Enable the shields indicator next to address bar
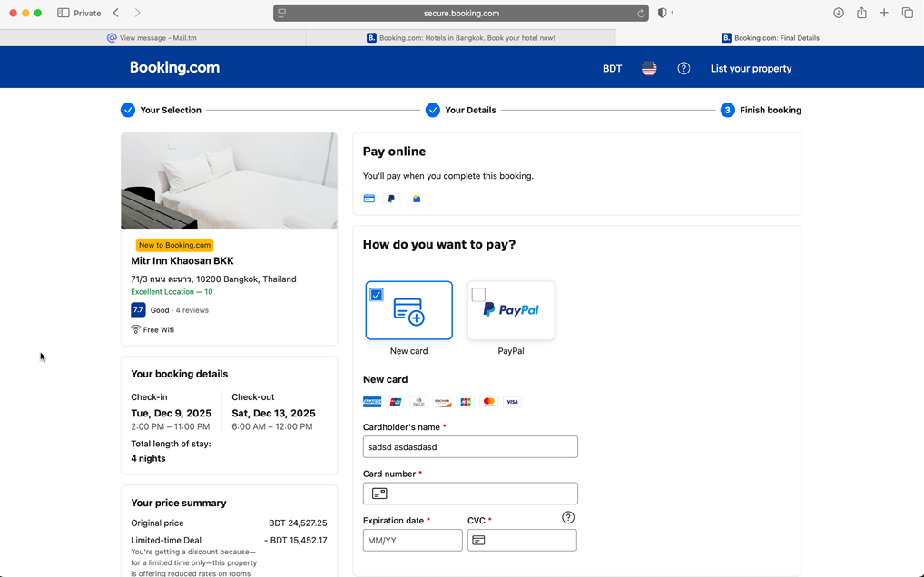The height and width of the screenshot is (577, 924). pyautogui.click(x=665, y=13)
